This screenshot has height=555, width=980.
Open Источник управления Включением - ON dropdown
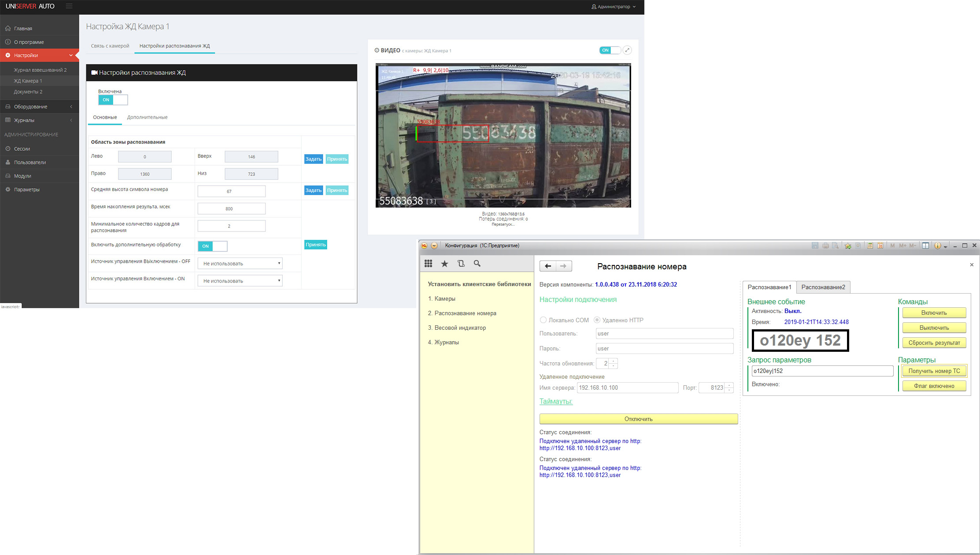(240, 281)
